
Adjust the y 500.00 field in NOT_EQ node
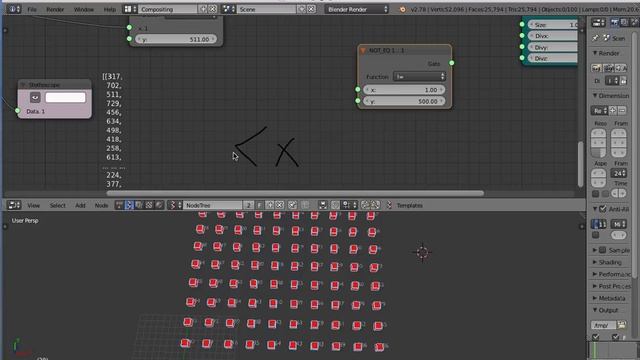point(403,101)
